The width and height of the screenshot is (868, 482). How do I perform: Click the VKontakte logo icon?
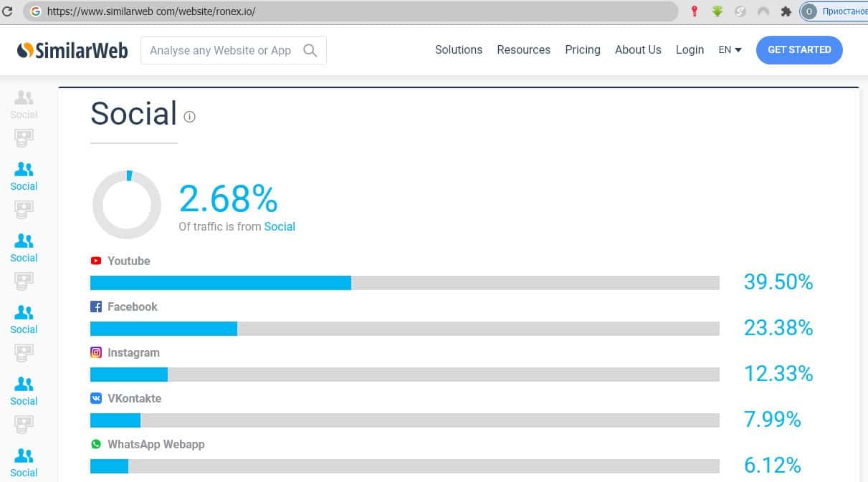tap(96, 398)
